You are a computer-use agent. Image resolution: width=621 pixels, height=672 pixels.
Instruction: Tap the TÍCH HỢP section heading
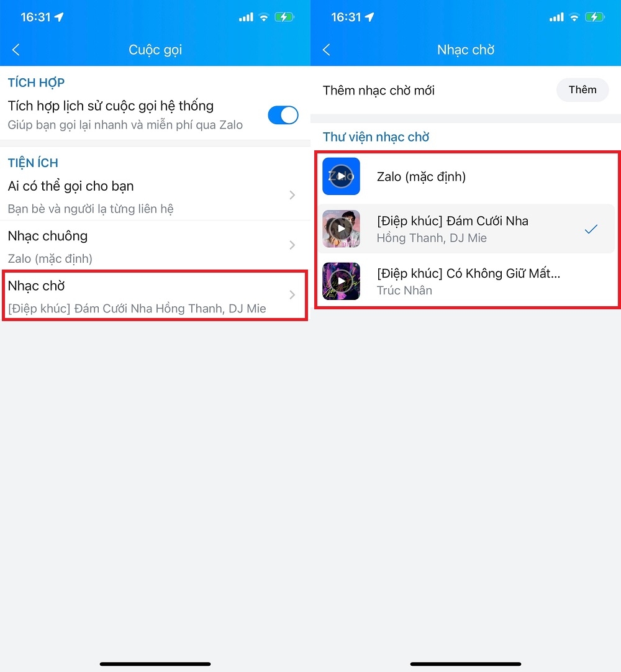36,82
